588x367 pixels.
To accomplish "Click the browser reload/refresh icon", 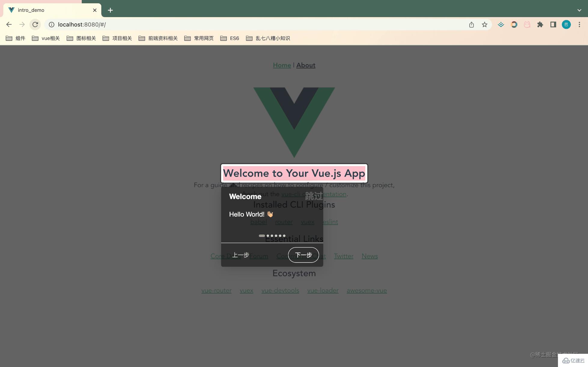I will click(36, 24).
